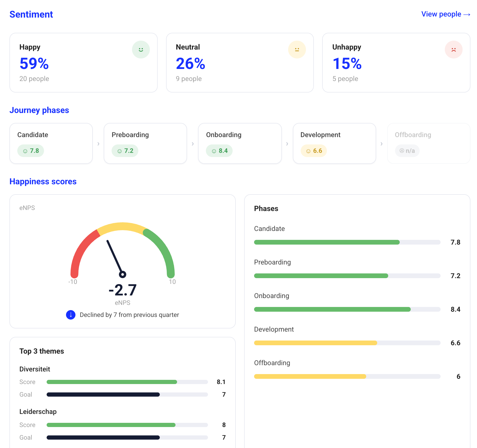Select the Unhappy 15% sentiment card

[396, 63]
